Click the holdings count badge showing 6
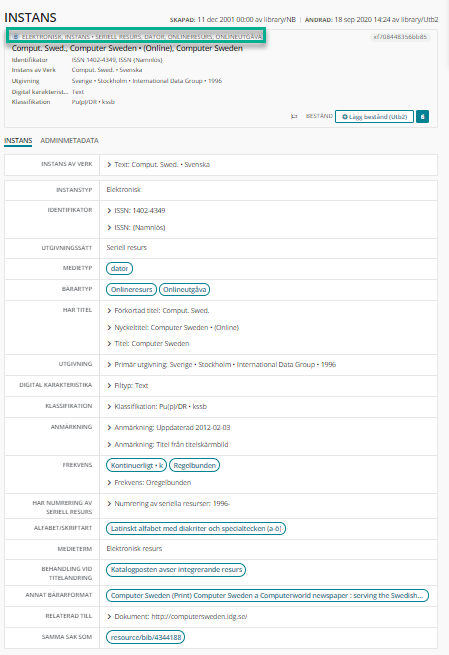The width and height of the screenshot is (449, 655). (422, 117)
